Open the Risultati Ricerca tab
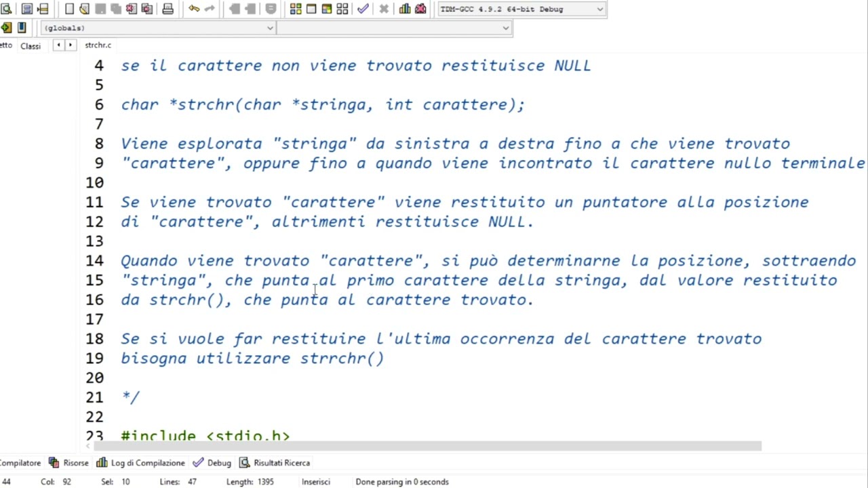 click(x=275, y=463)
